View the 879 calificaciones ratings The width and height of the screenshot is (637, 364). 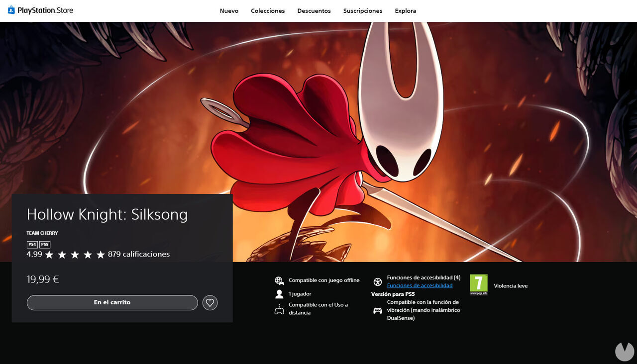click(139, 254)
